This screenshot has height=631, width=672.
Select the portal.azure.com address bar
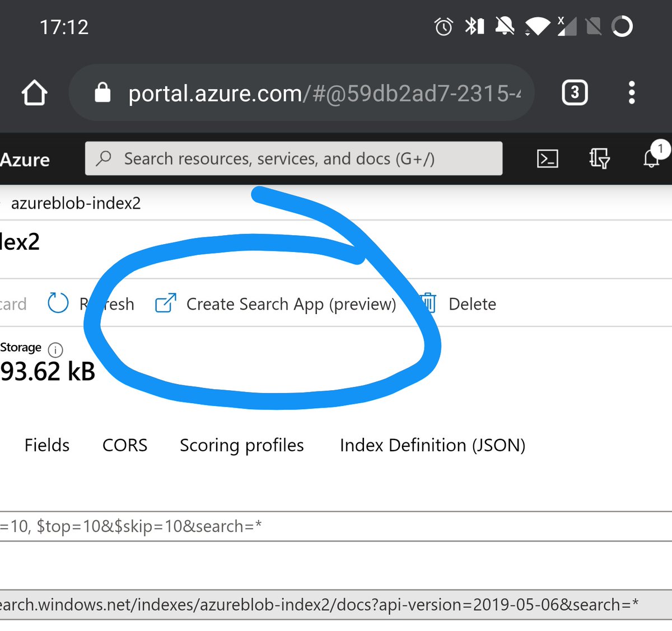(x=301, y=92)
